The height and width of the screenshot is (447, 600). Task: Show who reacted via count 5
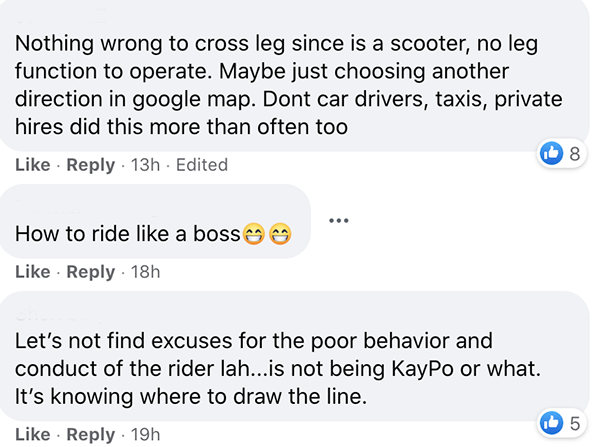tap(575, 423)
